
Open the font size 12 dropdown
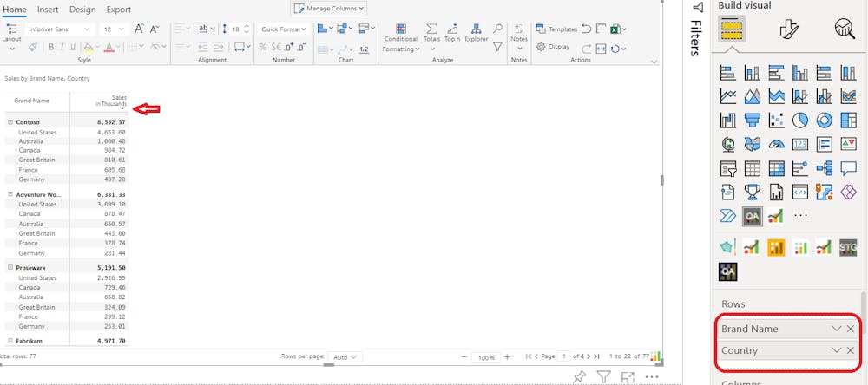[x=115, y=29]
